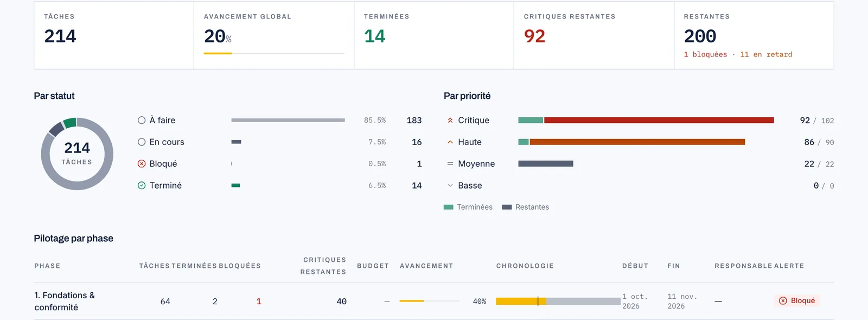Click the "Pilotage par phase" section heading
The image size is (868, 320).
tap(74, 239)
